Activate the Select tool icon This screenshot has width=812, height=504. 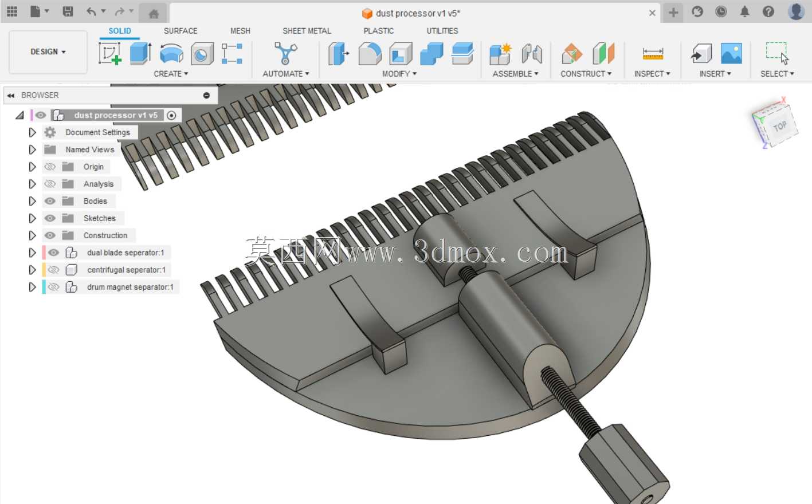[777, 53]
